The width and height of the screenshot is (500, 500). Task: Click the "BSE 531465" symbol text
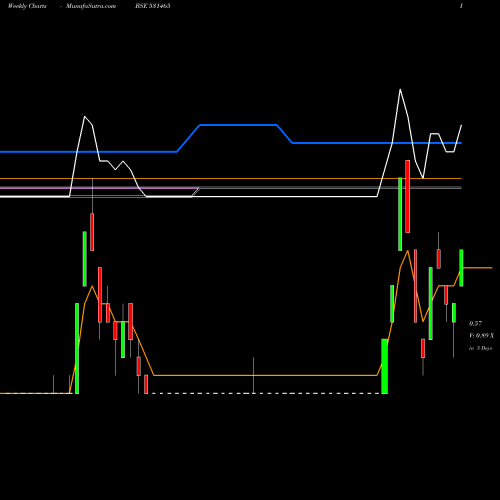[153, 6]
